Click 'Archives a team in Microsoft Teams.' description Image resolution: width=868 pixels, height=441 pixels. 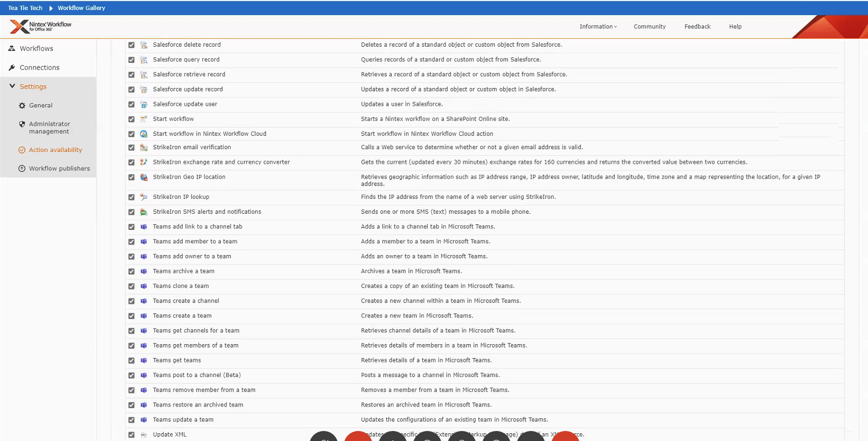click(411, 271)
